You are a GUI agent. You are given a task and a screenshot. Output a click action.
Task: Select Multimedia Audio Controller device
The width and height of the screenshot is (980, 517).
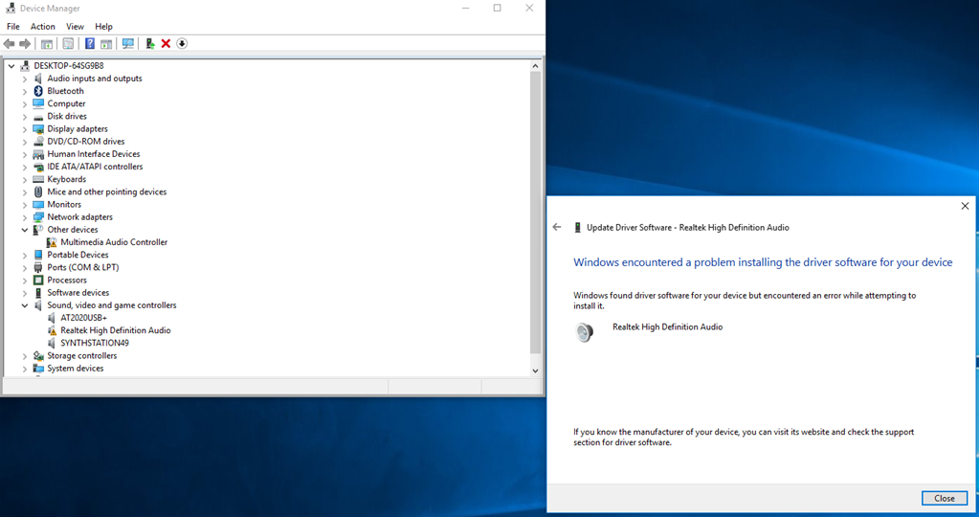tap(114, 242)
